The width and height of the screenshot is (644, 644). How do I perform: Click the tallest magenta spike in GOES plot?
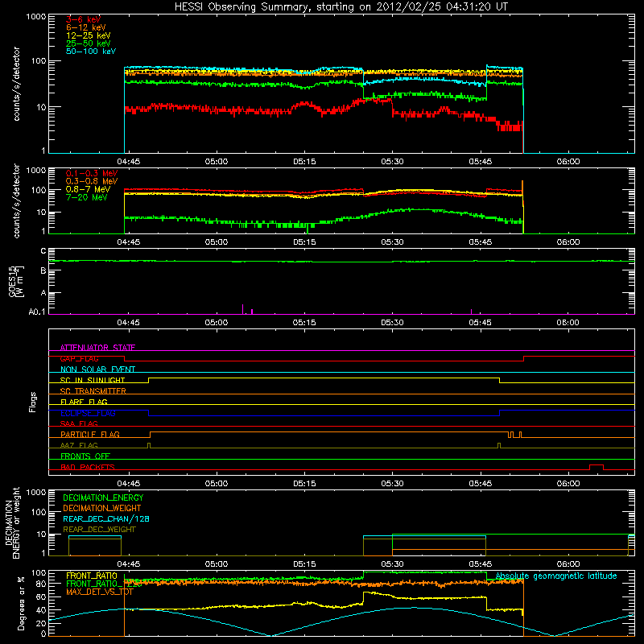pos(243,309)
